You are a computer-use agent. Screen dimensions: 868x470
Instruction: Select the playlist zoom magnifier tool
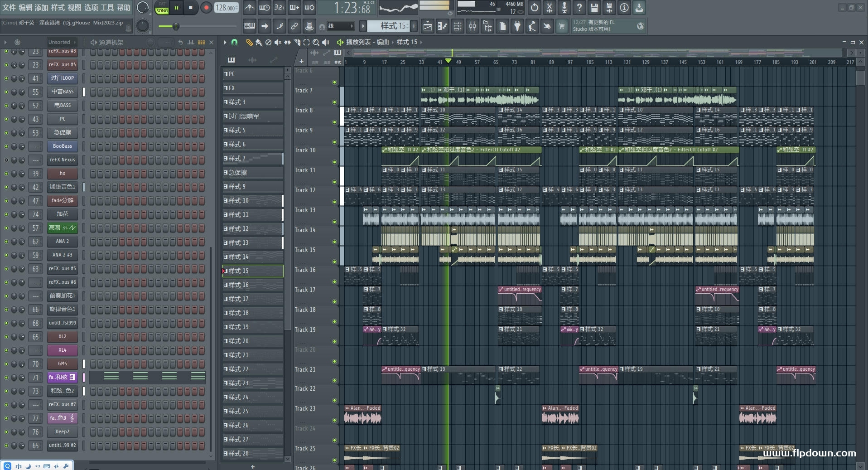(x=316, y=42)
